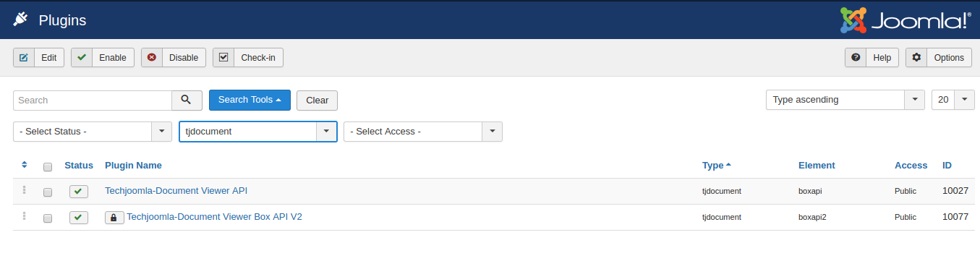Click the Clear filters button
Screen dimensions: 980x269
317,101
